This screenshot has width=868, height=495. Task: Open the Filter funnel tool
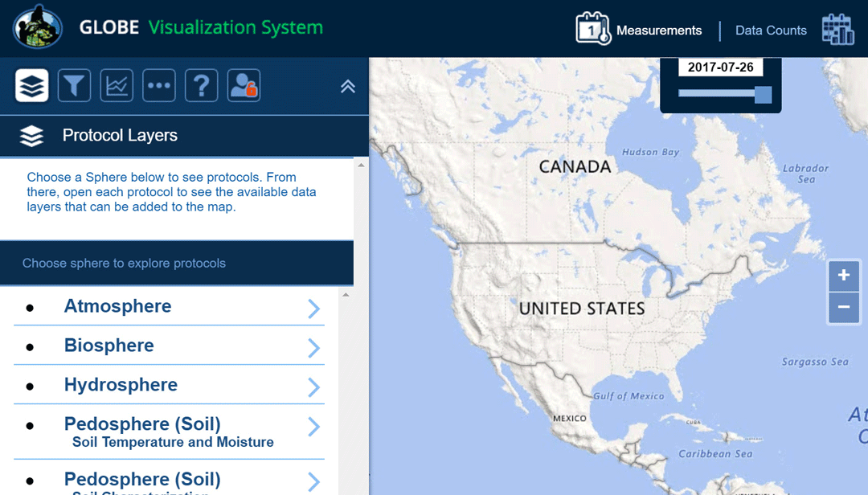tap(74, 85)
